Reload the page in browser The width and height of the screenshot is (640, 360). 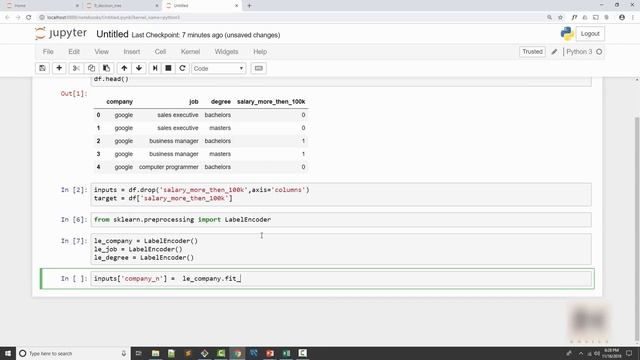point(29,17)
